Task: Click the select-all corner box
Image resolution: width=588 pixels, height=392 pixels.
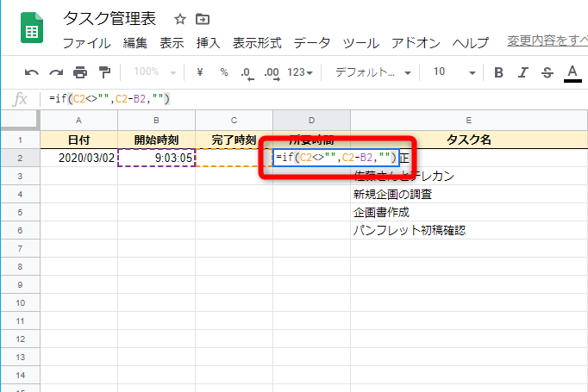Action: click(20, 120)
